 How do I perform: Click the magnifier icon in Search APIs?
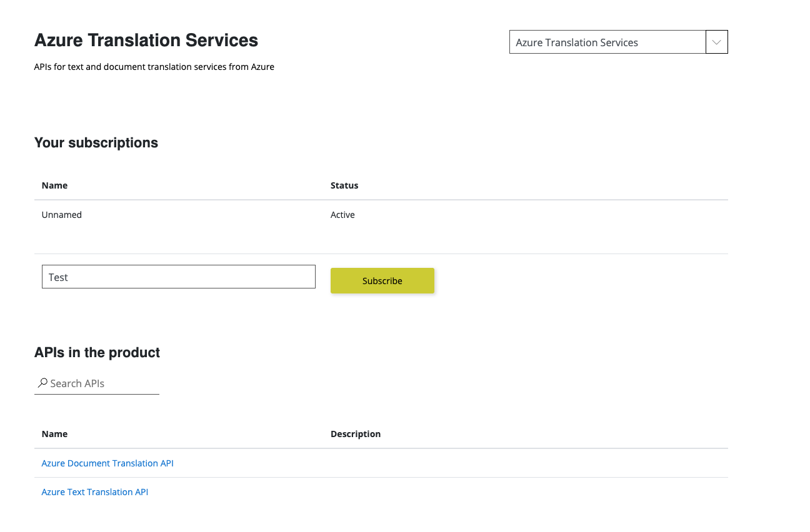(x=42, y=383)
